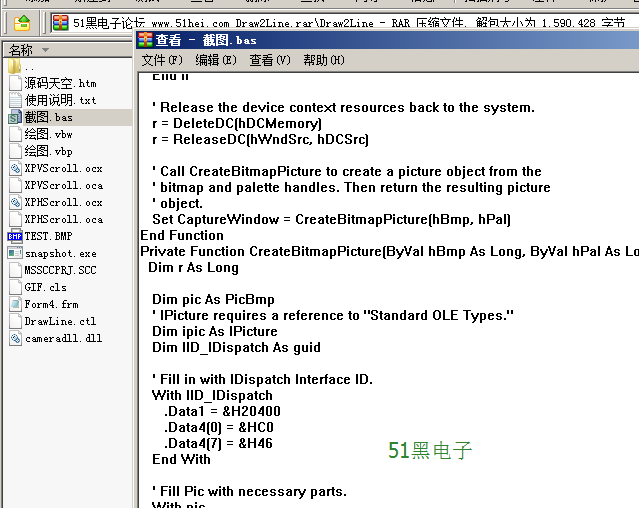Click the line 'r = DeleteDC(hDCMemory)'
The image size is (639, 508).
coord(237,123)
